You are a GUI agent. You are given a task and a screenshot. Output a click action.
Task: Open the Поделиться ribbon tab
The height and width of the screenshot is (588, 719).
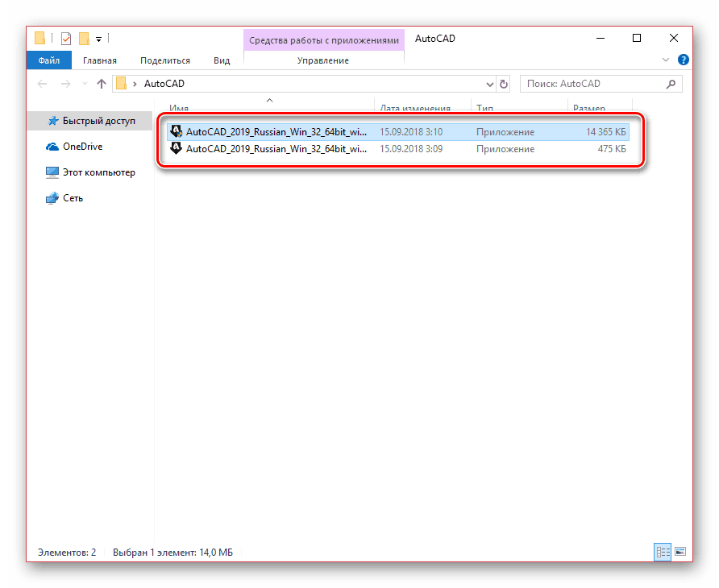tap(165, 60)
